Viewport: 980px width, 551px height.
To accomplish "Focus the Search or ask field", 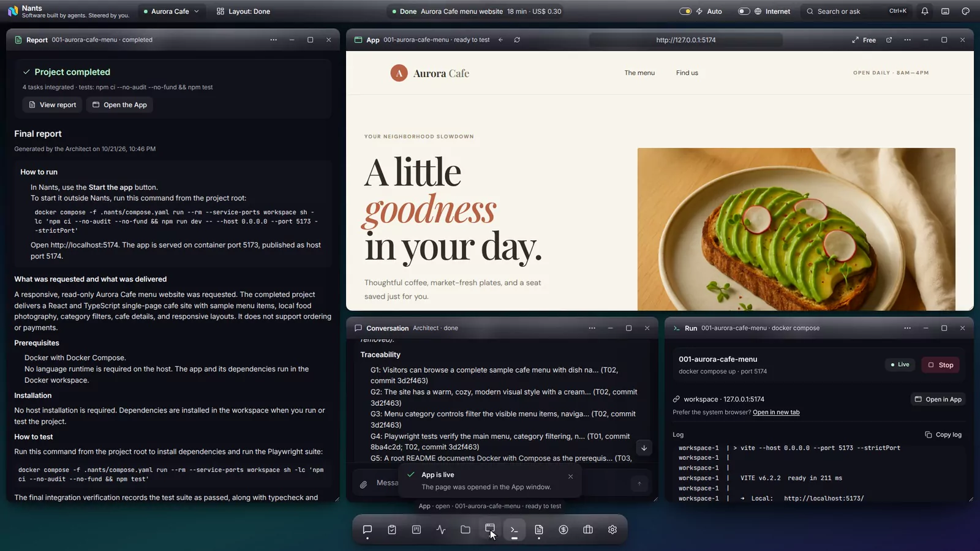I will coord(856,11).
